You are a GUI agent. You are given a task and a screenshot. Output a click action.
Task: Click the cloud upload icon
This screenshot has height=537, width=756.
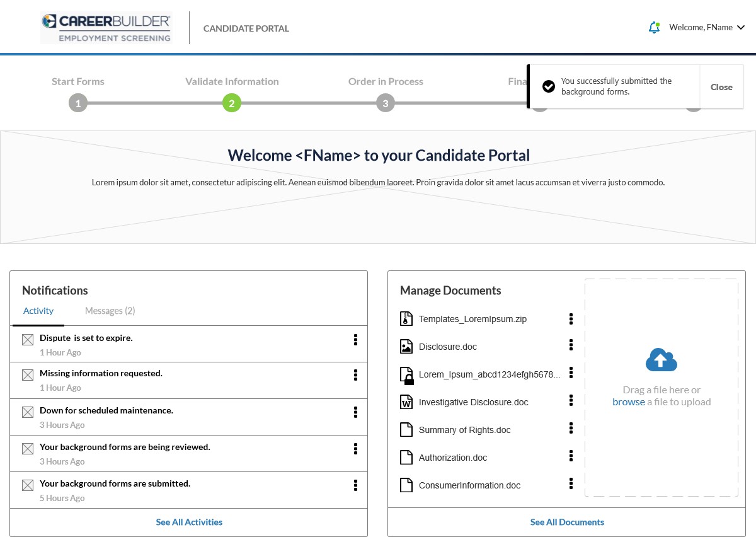(661, 360)
